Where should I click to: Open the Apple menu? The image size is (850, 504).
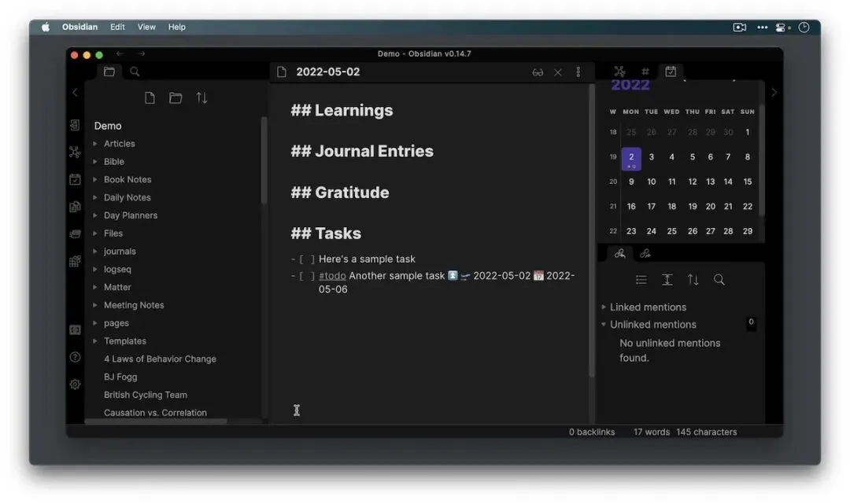click(46, 27)
